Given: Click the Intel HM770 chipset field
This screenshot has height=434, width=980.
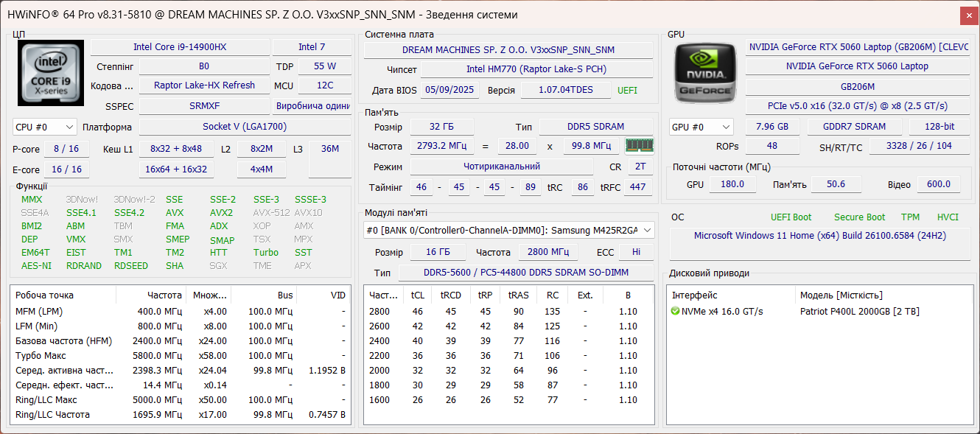Looking at the screenshot, I should pos(536,69).
